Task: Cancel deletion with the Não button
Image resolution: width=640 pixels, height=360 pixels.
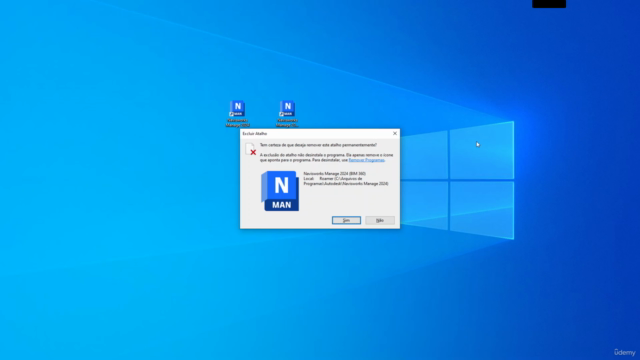Action: point(380,220)
